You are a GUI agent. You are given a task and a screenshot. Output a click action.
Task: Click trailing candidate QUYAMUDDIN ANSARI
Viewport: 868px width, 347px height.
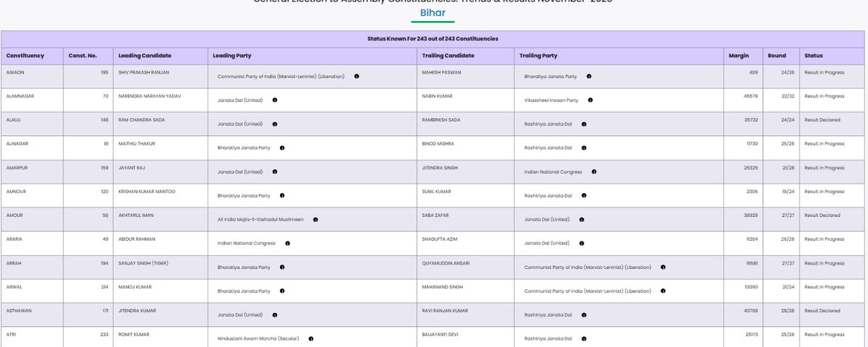pos(446,263)
